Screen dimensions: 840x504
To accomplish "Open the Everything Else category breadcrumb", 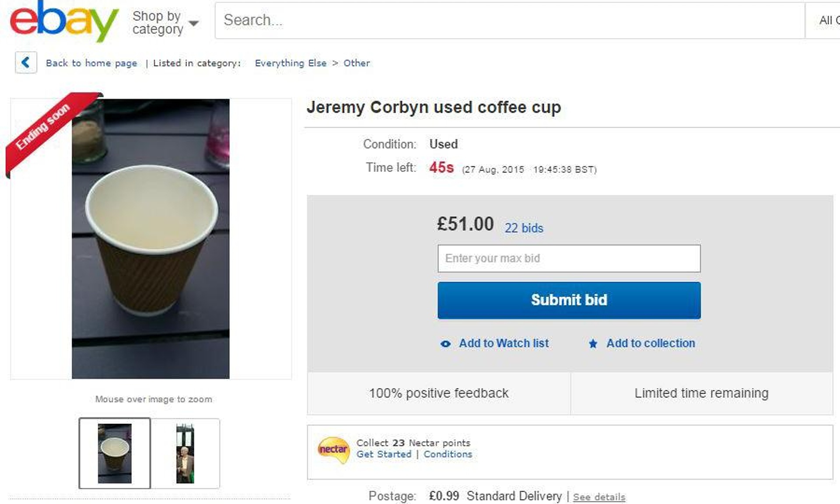I will click(x=290, y=63).
